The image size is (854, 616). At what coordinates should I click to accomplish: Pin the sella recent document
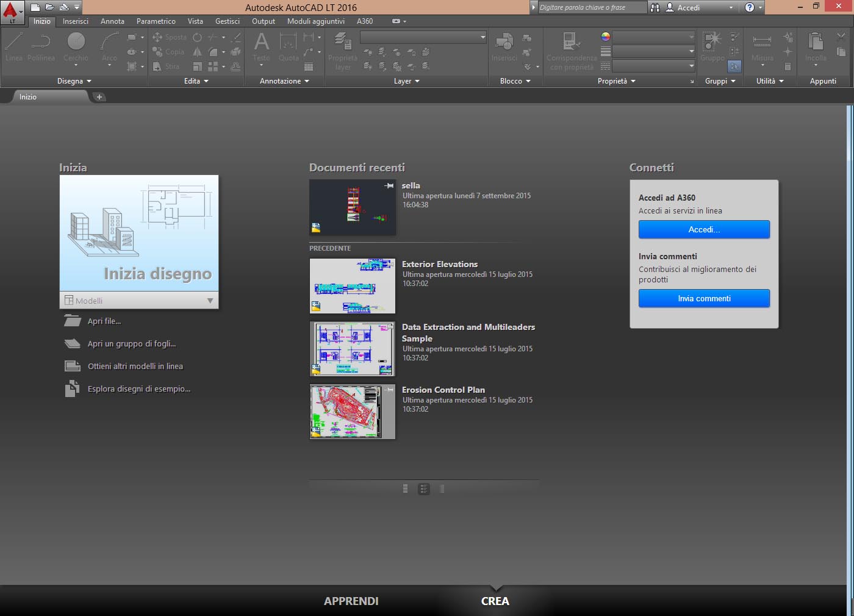pos(389,185)
